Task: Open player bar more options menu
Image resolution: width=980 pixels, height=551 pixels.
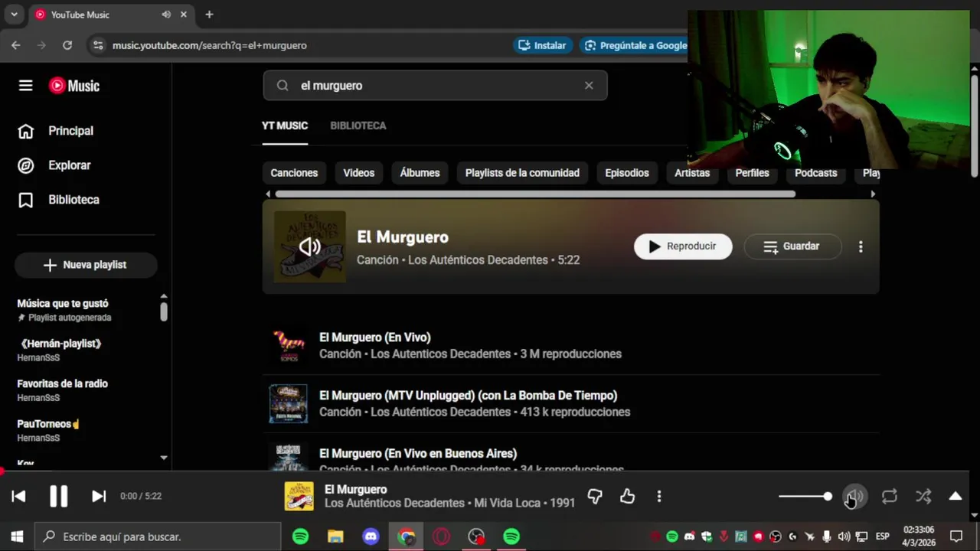Action: click(659, 497)
